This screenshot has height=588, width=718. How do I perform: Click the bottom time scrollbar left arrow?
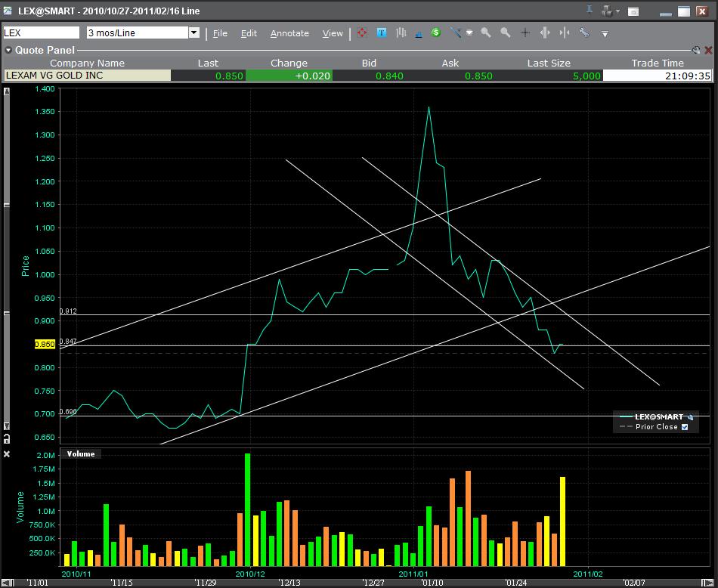pyautogui.click(x=5, y=583)
